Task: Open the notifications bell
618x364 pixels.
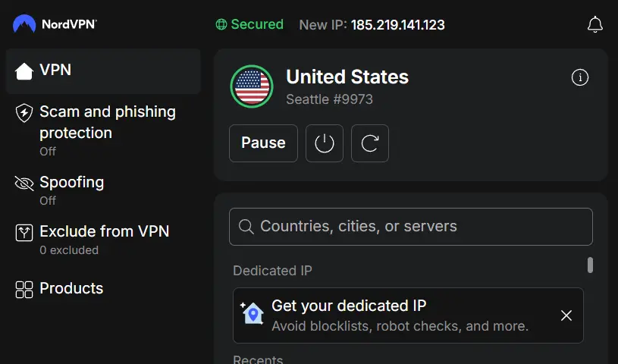Action: (x=594, y=24)
